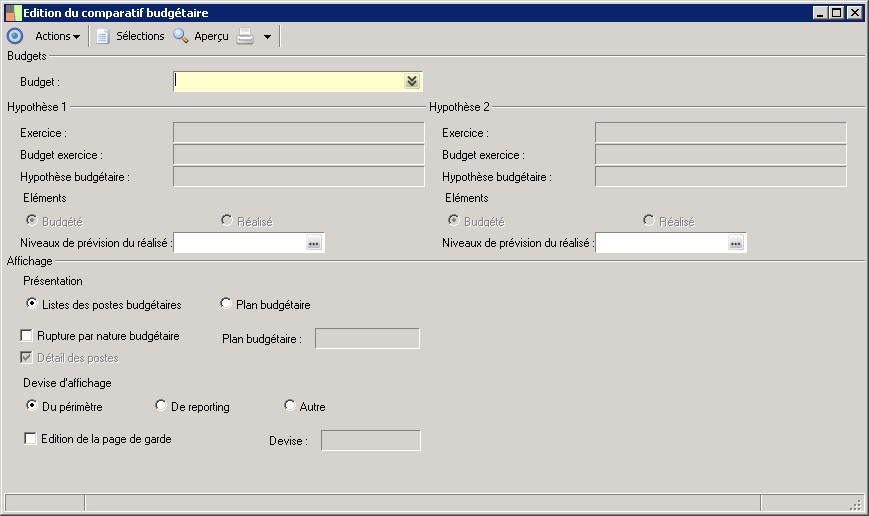This screenshot has height=516, width=869.
Task: Toggle Détail des postes checkbox
Action: click(26, 357)
